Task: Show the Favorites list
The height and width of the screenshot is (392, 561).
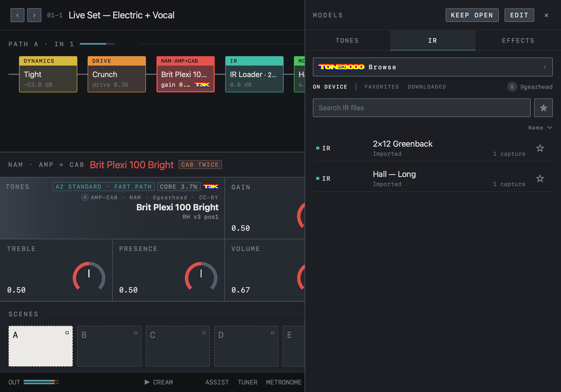Action: [x=382, y=87]
